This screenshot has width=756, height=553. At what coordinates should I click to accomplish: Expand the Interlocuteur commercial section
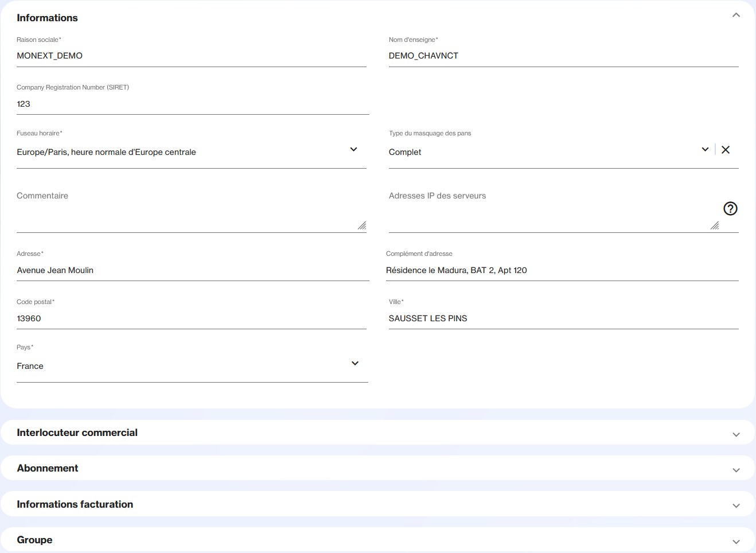[x=736, y=435]
